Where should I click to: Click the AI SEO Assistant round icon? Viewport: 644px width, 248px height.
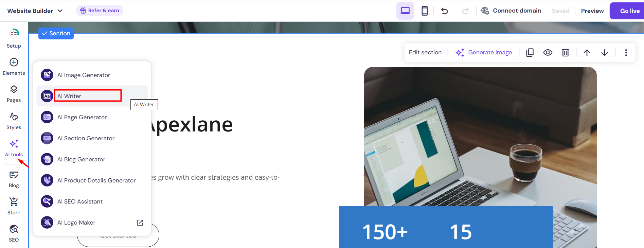tap(47, 201)
